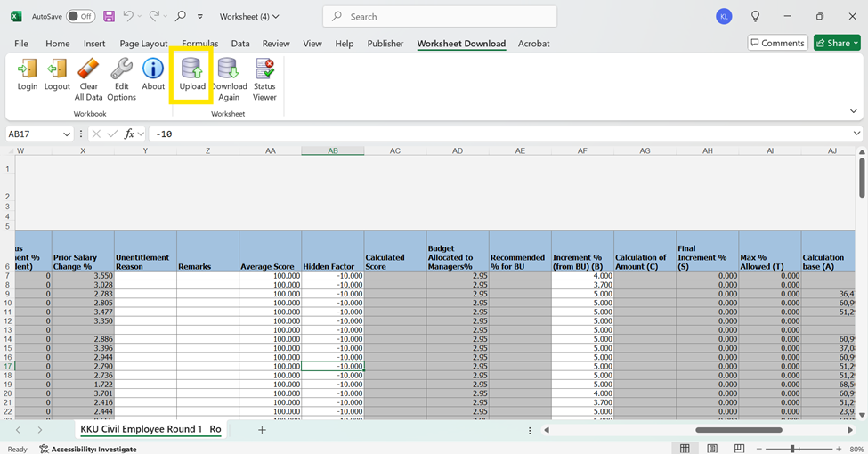The height and width of the screenshot is (454, 868).
Task: Switch to the Acrobat tab
Action: coord(533,43)
